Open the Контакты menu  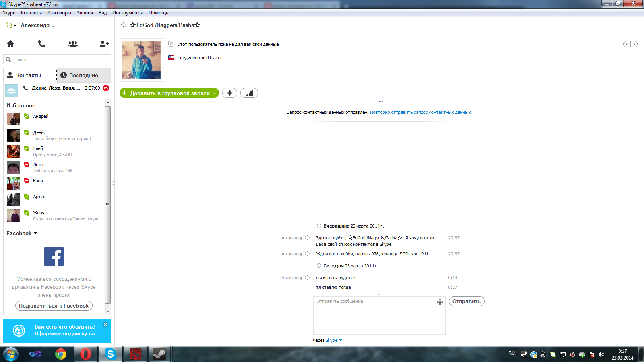[31, 13]
